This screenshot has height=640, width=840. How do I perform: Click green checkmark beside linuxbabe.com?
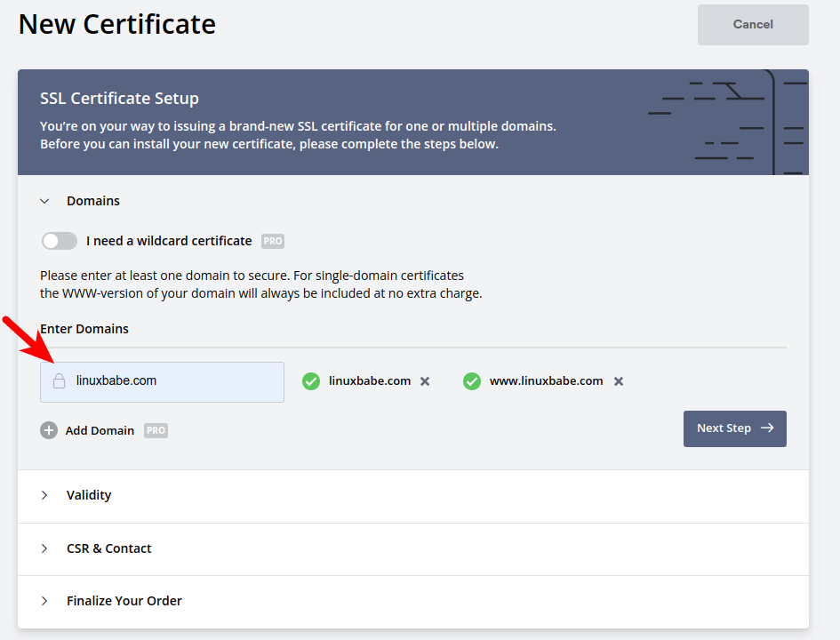pyautogui.click(x=311, y=381)
